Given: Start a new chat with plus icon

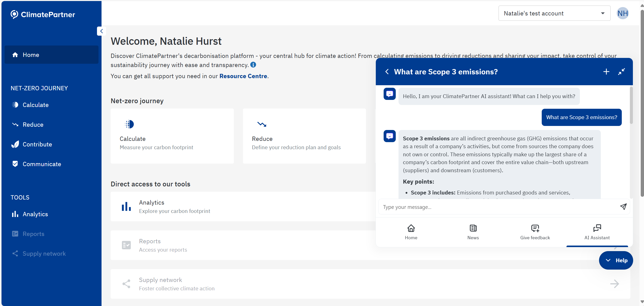Looking at the screenshot, I should [x=606, y=72].
